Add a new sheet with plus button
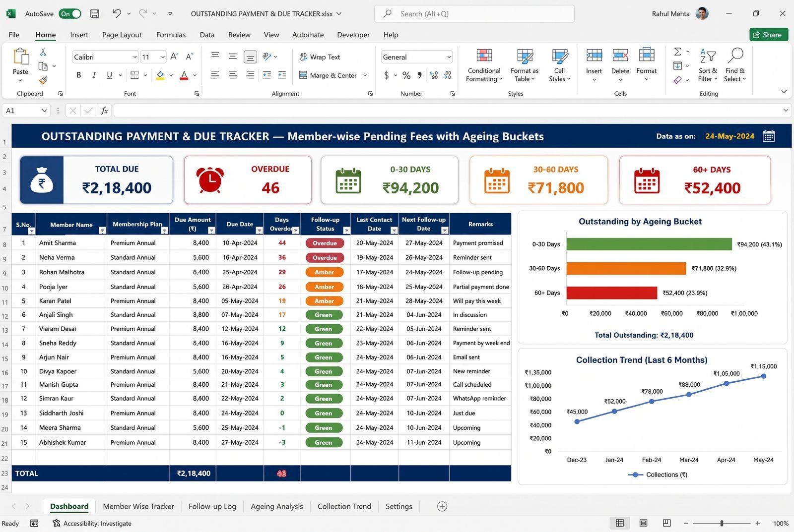794x532 pixels. [x=442, y=506]
